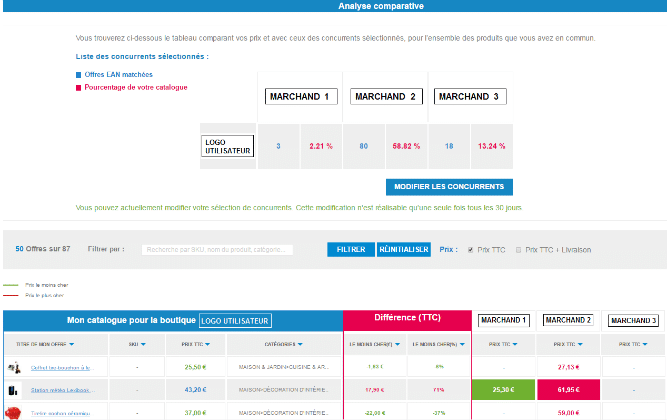Click the 43,20 € catalogue price

[196, 389]
